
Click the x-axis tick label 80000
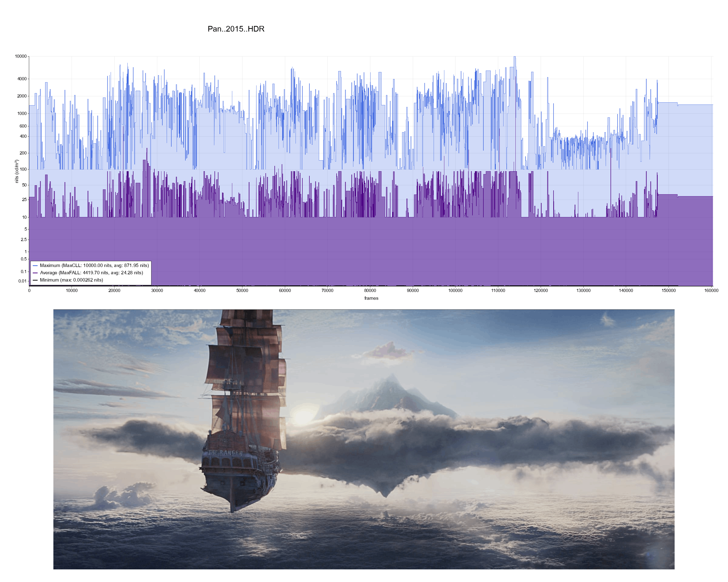370,291
